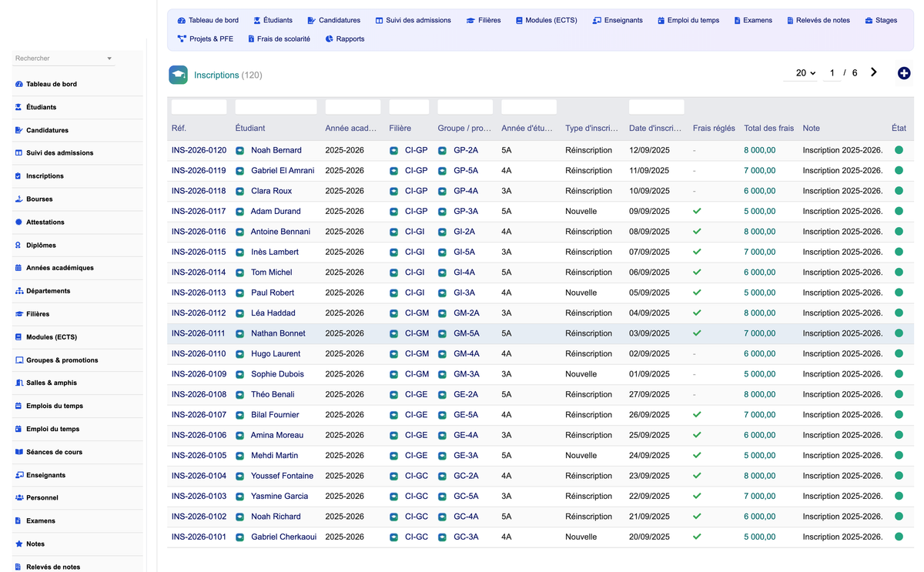The image size is (924, 572).
Task: Click the green État indicator for INS-2026-0117
Action: [x=899, y=211]
